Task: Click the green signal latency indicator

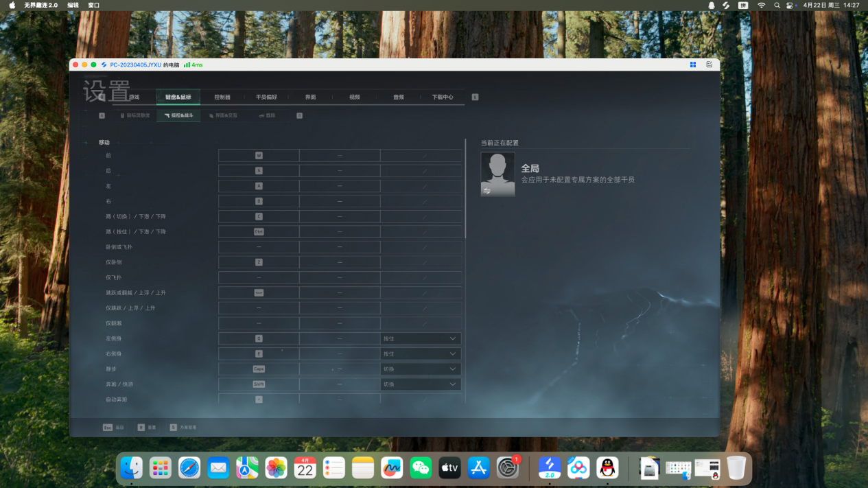Action: point(192,65)
